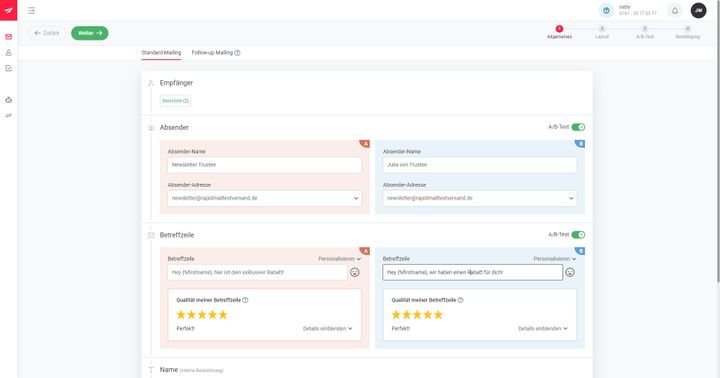Open Absender-Adresse dropdown in variant A
Viewport: 720px width, 378px height.
pyautogui.click(x=264, y=198)
